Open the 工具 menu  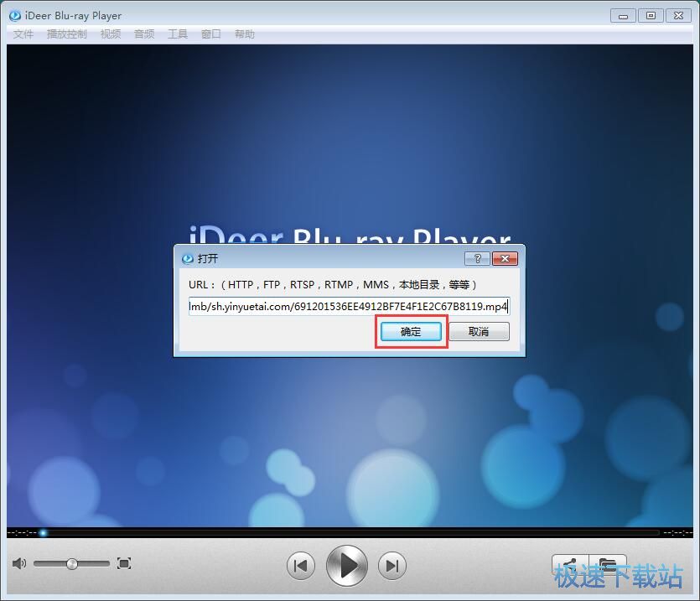[178, 34]
